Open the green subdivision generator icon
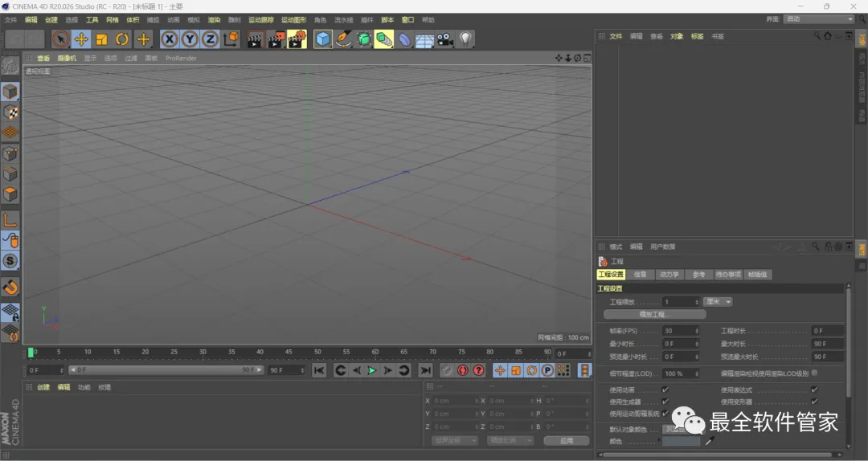Viewport: 868px width, 461px height. point(364,39)
